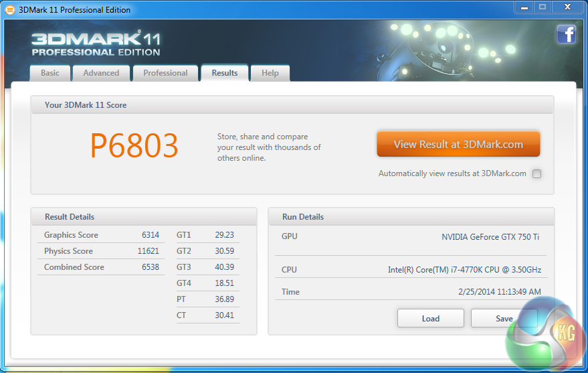
Task: Click the window title 3DMark 11 Professional Edition
Action: (x=75, y=10)
